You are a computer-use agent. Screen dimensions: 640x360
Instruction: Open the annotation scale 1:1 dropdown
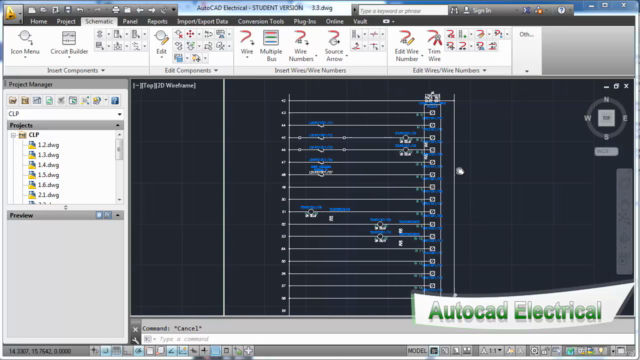click(x=492, y=351)
